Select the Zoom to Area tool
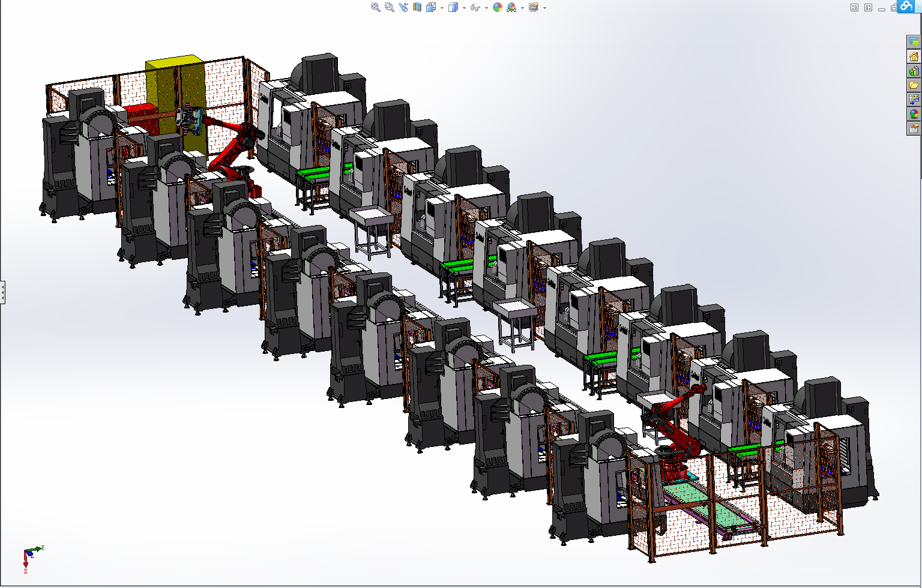The width and height of the screenshot is (922, 588). 389,7
